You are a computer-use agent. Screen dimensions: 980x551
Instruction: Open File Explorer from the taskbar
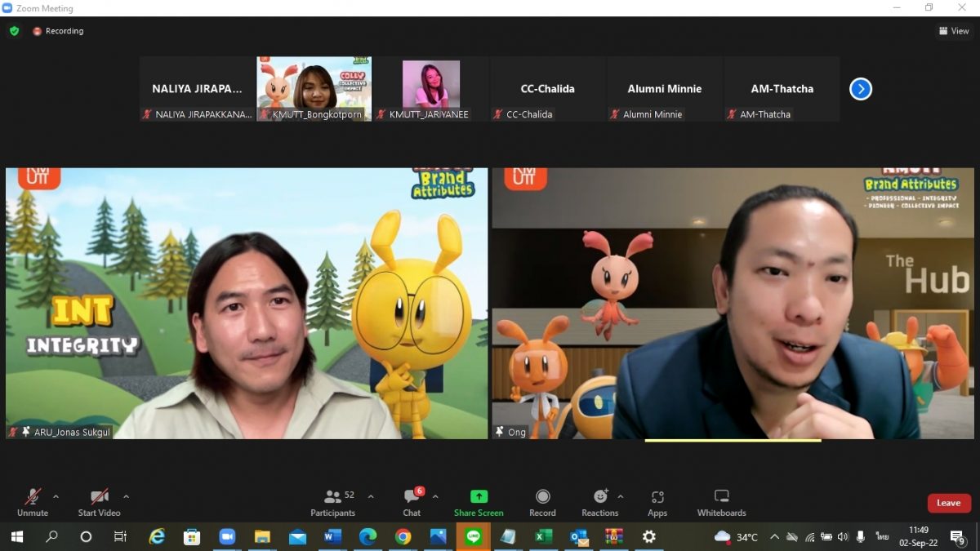coord(262,536)
